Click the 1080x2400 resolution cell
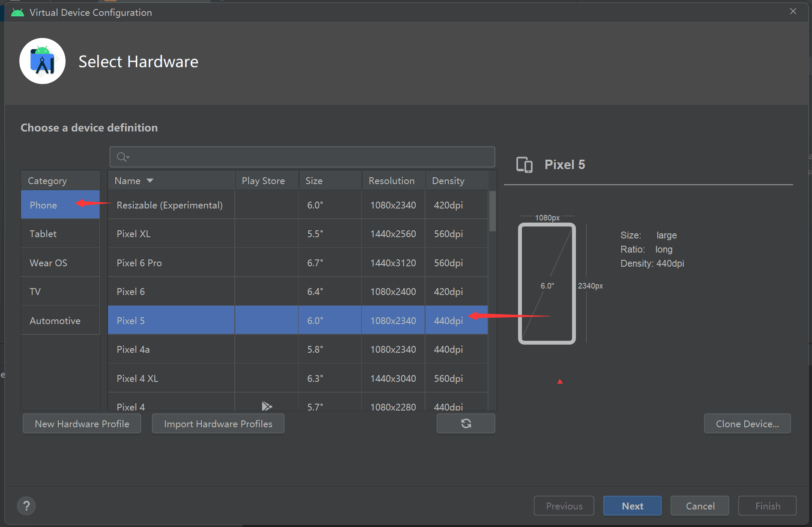812x527 pixels. pos(393,292)
